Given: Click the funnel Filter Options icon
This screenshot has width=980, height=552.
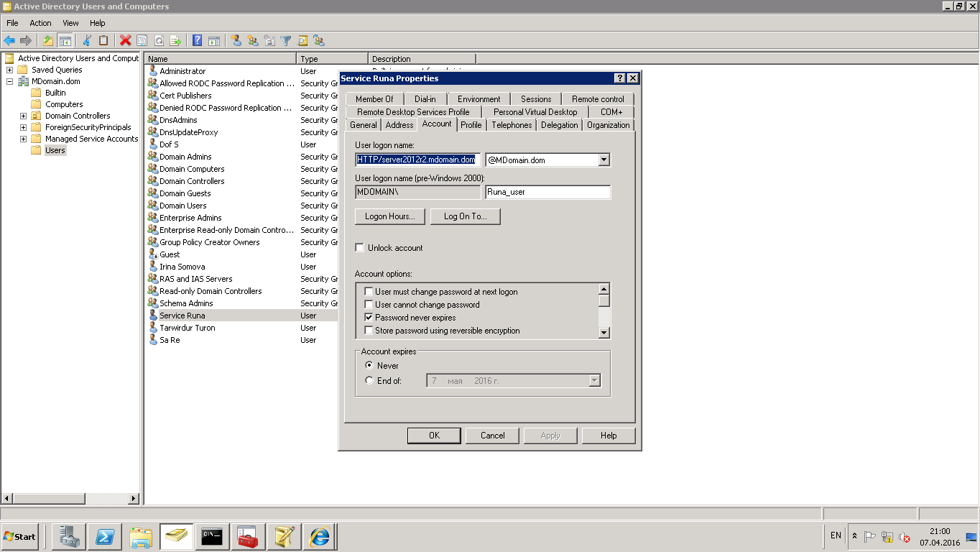Looking at the screenshot, I should [x=285, y=41].
